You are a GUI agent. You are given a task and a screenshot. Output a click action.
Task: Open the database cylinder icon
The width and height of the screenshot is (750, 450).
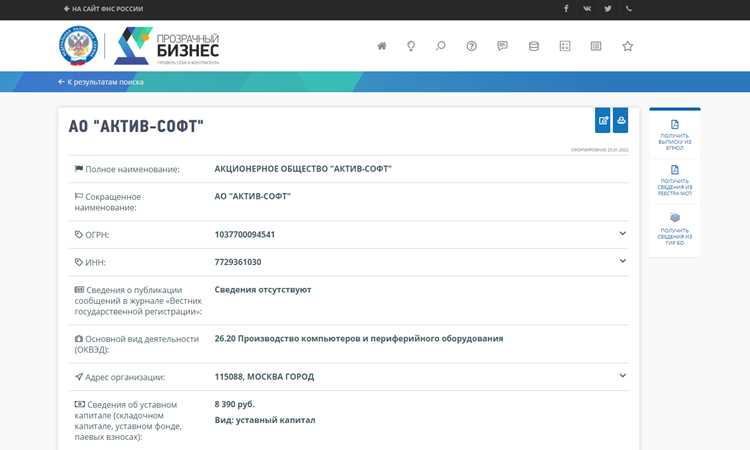point(534,46)
